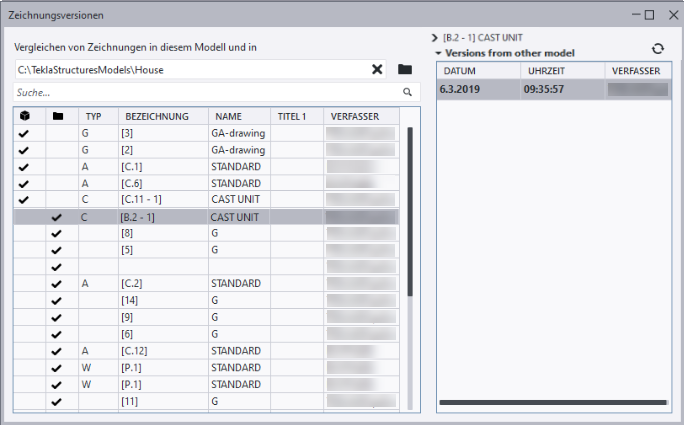This screenshot has width=684, height=425.
Task: Select the version dated 6.3.2019
Action: (554, 89)
